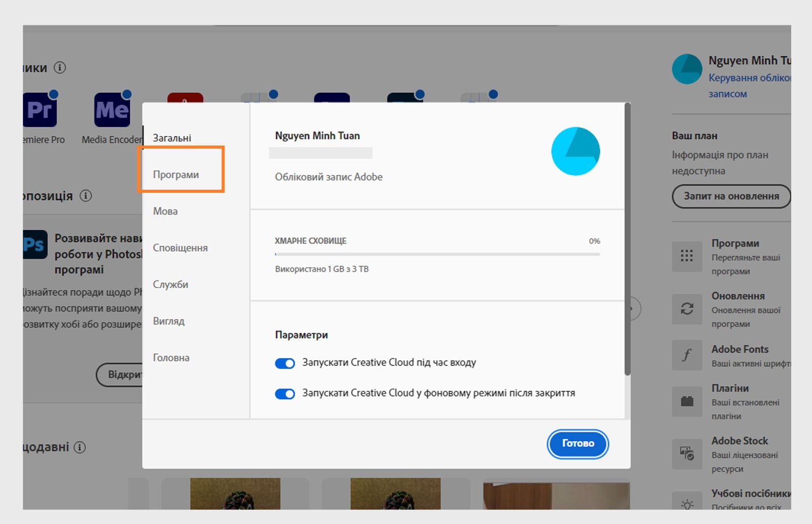
Task: Click the Плагіни plugin icon
Action: 687,402
